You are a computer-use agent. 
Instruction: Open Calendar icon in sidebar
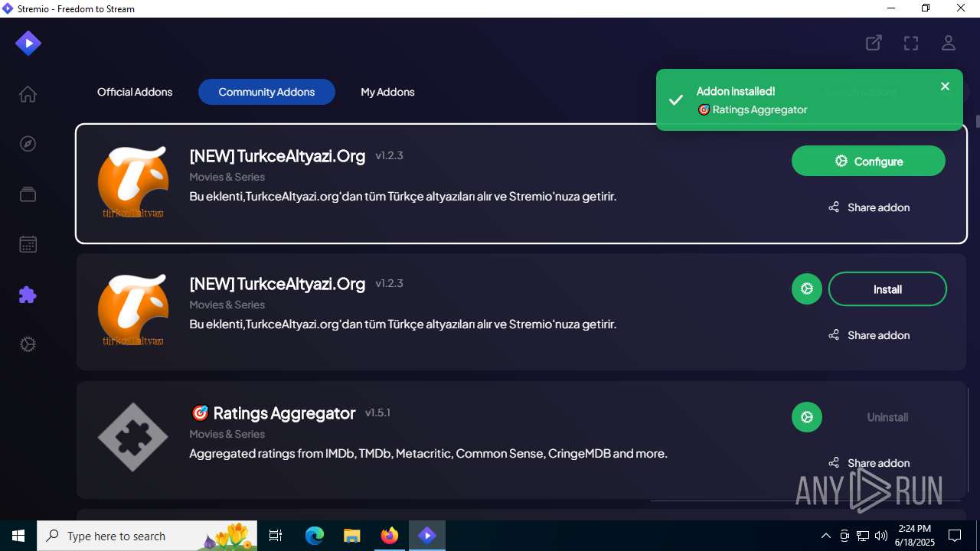point(28,245)
